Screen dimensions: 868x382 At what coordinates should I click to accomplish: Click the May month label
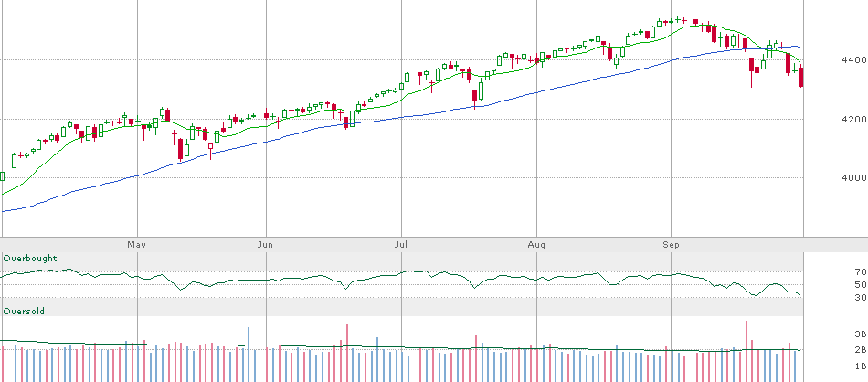tap(136, 244)
